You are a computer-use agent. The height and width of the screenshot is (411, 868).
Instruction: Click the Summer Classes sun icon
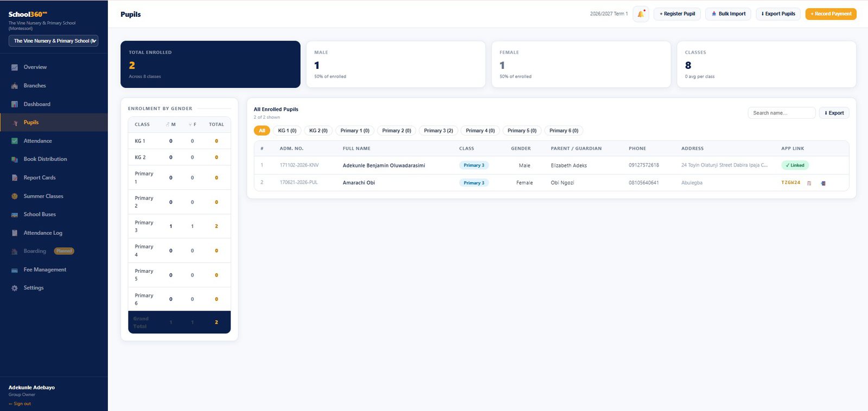point(15,196)
